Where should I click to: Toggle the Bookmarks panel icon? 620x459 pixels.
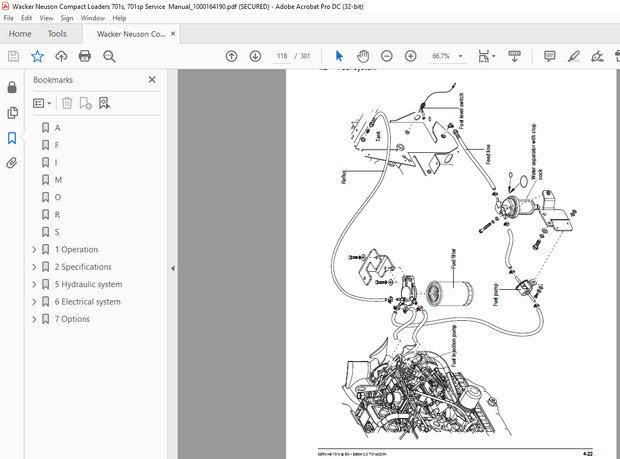pos(12,138)
